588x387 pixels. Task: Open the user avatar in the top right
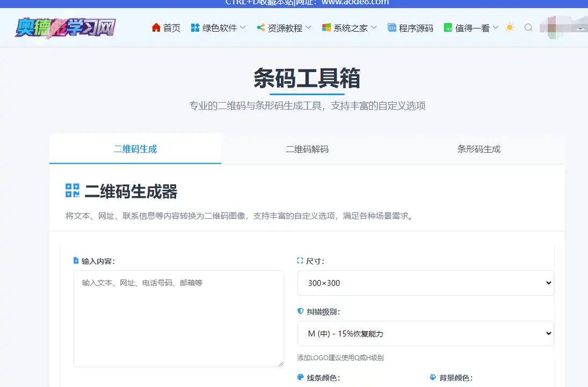(551, 27)
